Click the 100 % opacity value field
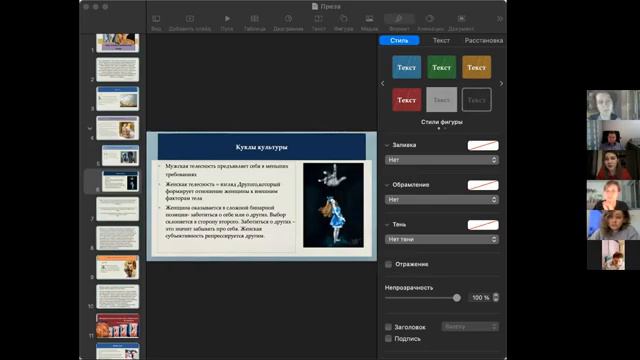Image resolution: width=640 pixels, height=360 pixels. pos(480,298)
